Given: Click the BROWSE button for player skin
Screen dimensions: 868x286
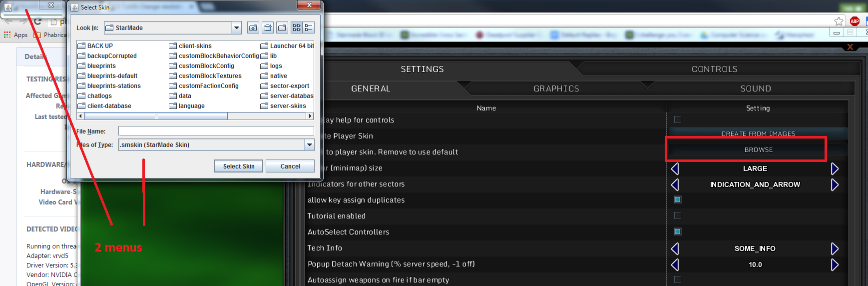Looking at the screenshot, I should [x=758, y=150].
